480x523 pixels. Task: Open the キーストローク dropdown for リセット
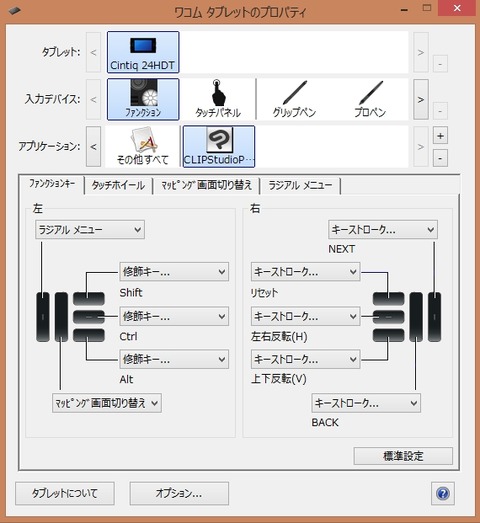(x=306, y=272)
